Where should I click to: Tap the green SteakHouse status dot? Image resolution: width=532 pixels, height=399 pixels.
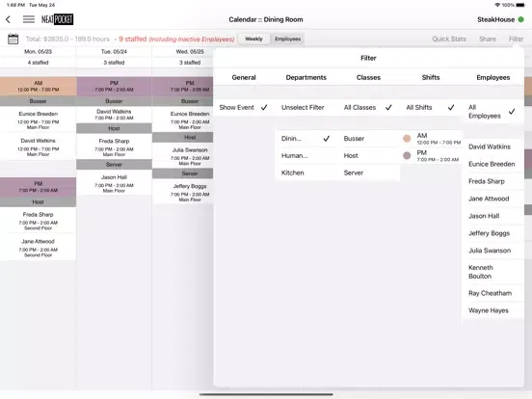pyautogui.click(x=521, y=19)
